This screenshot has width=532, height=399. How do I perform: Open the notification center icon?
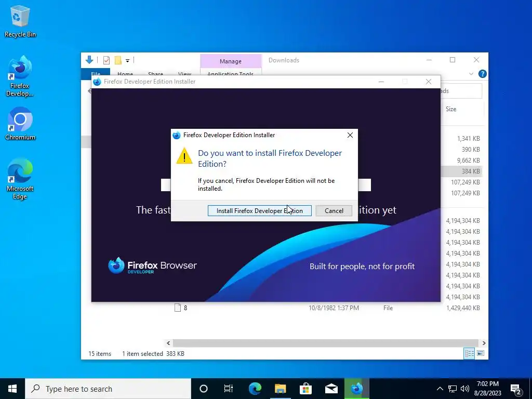[x=516, y=389]
